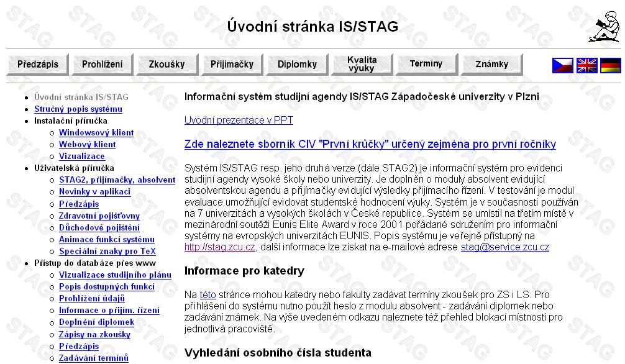Open Animace funkcí systému link

coord(107,239)
